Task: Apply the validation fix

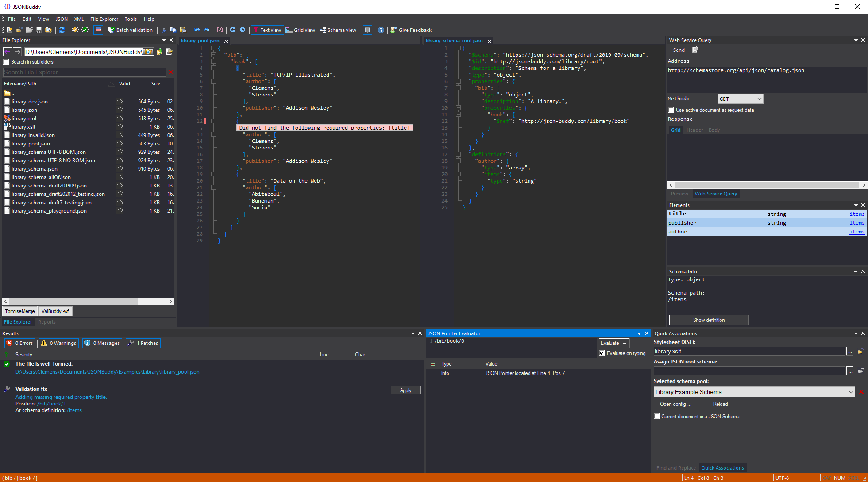Action: click(x=405, y=390)
